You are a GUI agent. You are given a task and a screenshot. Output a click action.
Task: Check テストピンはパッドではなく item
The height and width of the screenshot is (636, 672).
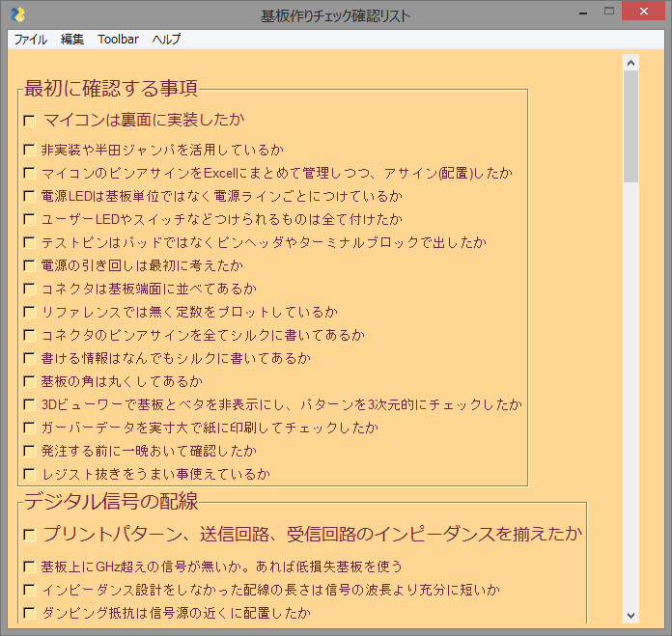click(29, 242)
